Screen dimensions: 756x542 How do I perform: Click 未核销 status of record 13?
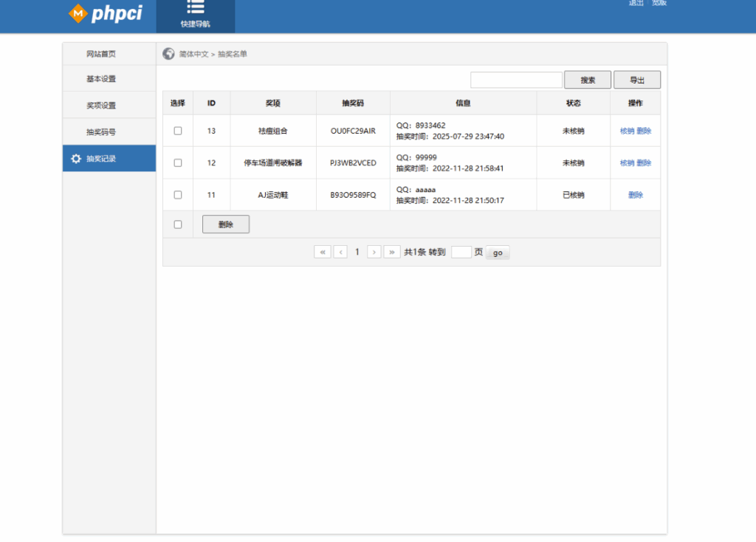pos(573,131)
